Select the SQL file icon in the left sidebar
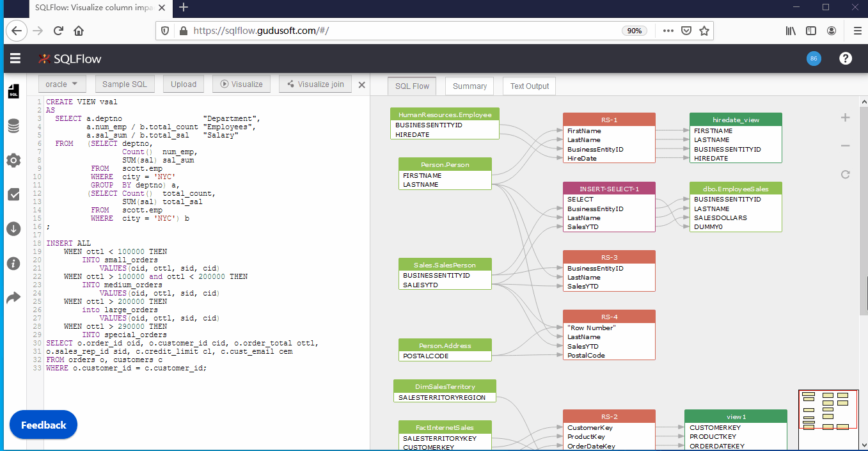Screen dimensions: 868x451 (x=13, y=90)
